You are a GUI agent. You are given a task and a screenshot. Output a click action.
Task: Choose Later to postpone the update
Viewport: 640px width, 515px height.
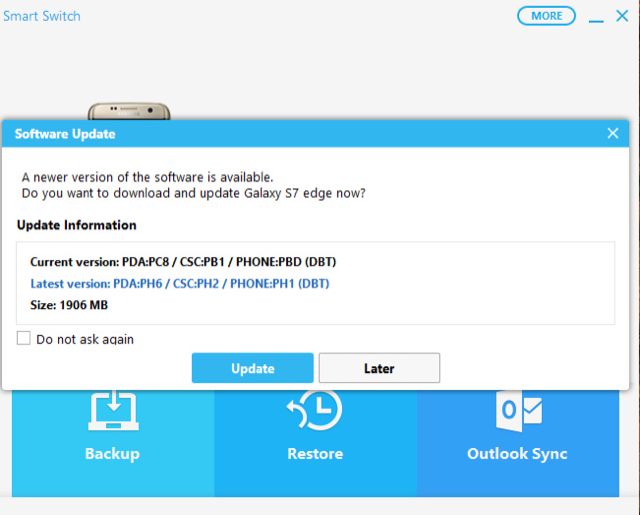click(379, 368)
